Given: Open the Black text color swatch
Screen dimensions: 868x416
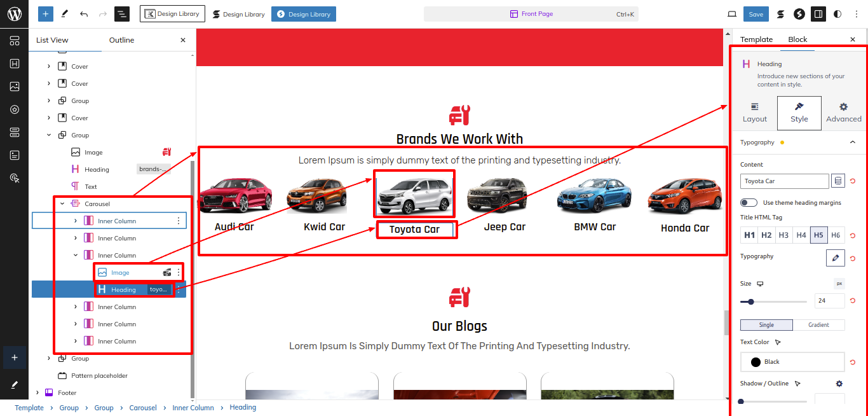Looking at the screenshot, I should (792, 362).
